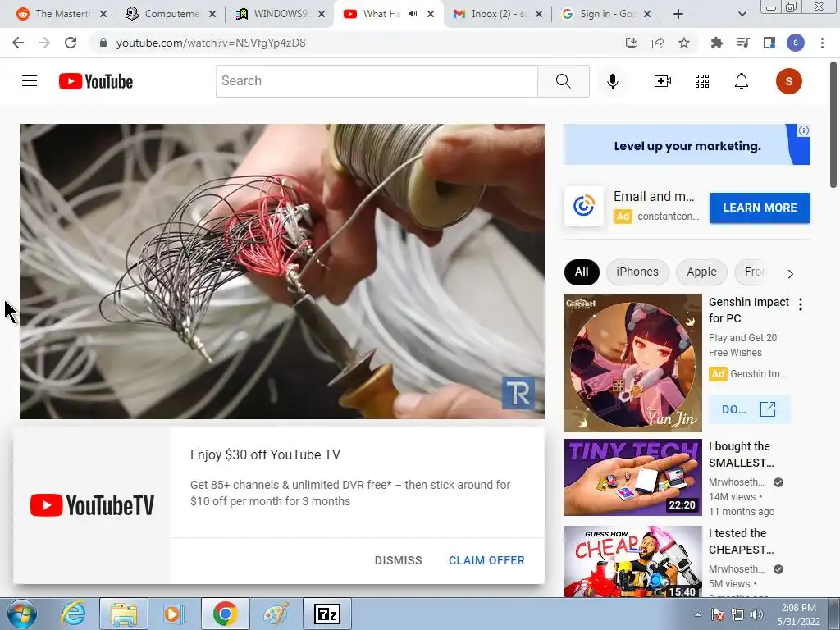Show more topic chips with right chevron
This screenshot has height=630, width=840.
point(790,274)
